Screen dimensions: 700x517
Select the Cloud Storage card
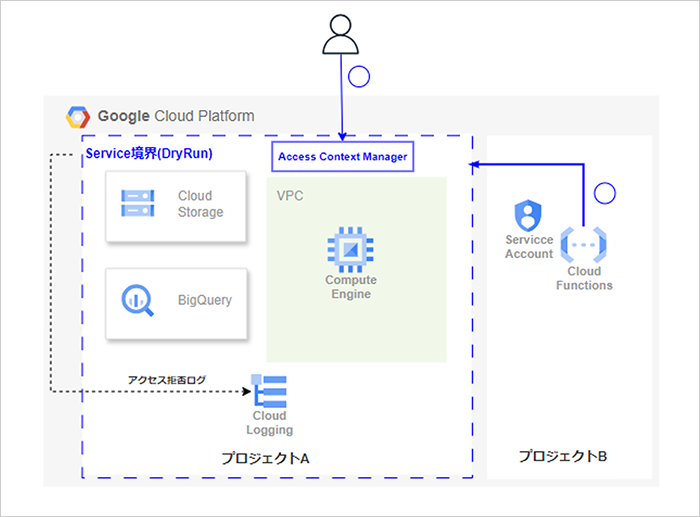tap(176, 206)
